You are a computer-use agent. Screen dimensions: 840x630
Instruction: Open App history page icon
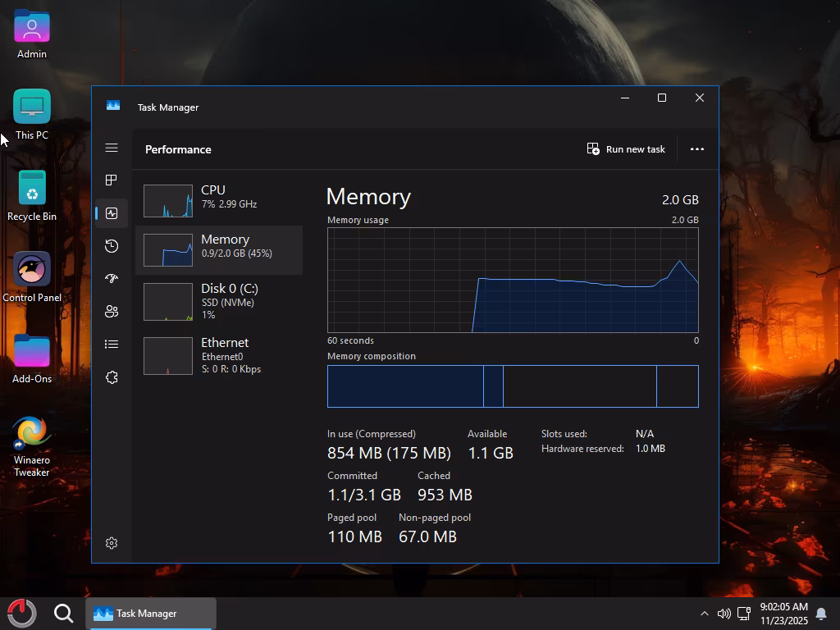coord(112,246)
